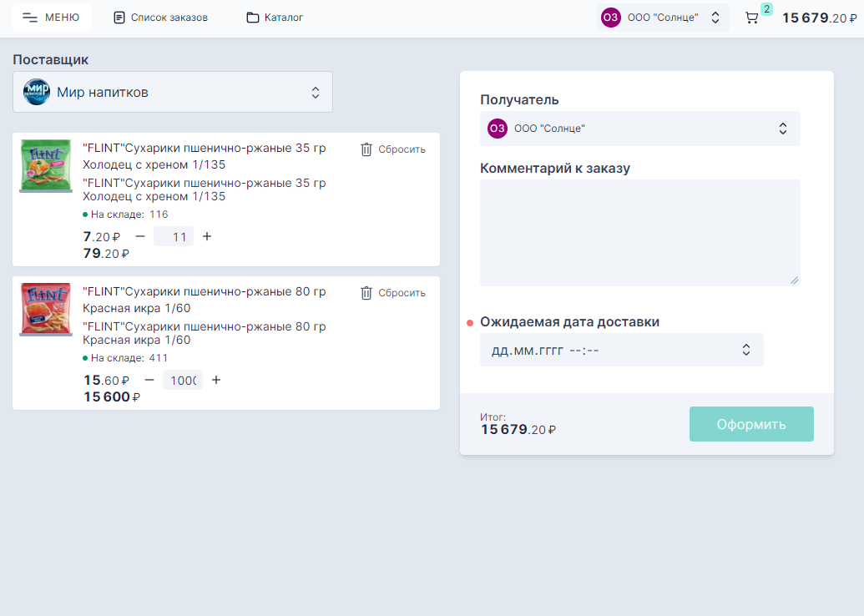Increase quantity of Красная икра crackers
The height and width of the screenshot is (616, 864).
pyautogui.click(x=216, y=380)
